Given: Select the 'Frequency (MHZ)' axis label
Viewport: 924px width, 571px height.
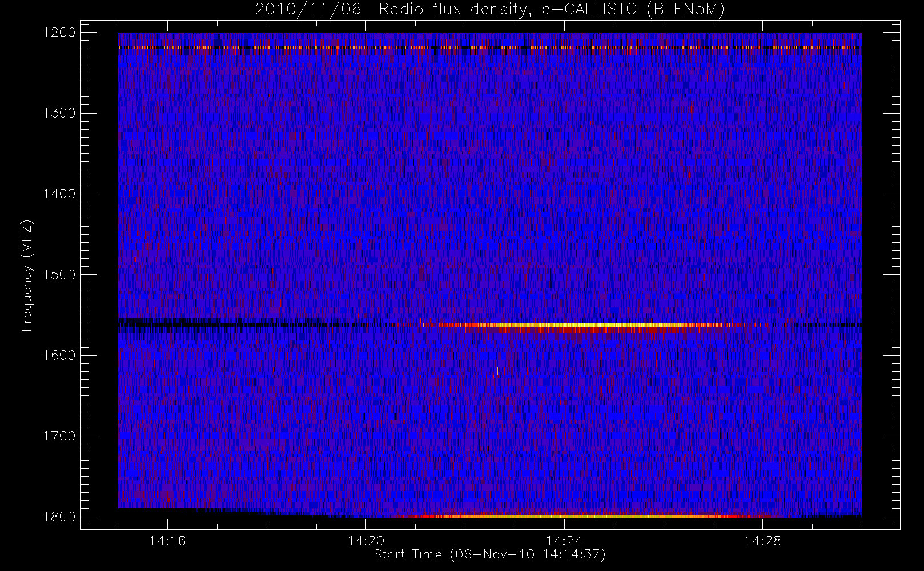Looking at the screenshot, I should click(26, 275).
